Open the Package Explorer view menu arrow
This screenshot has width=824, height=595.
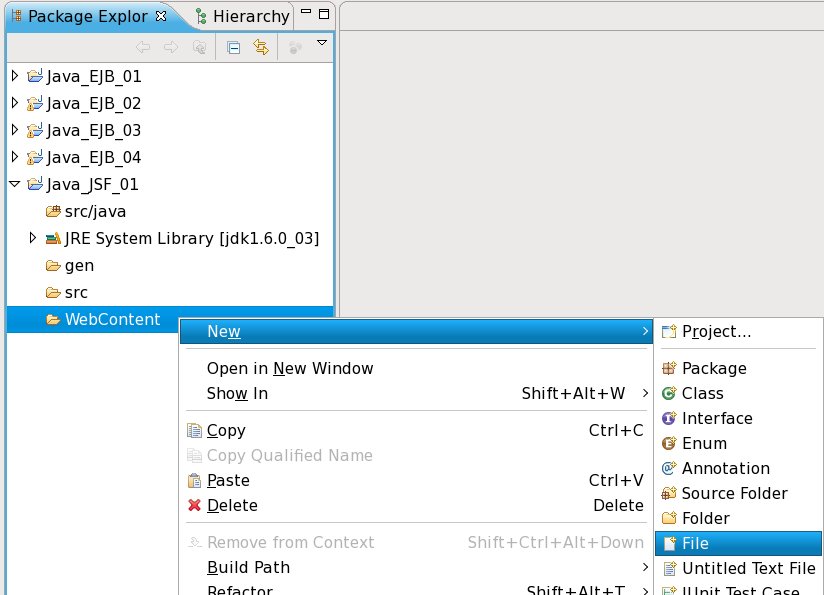322,43
